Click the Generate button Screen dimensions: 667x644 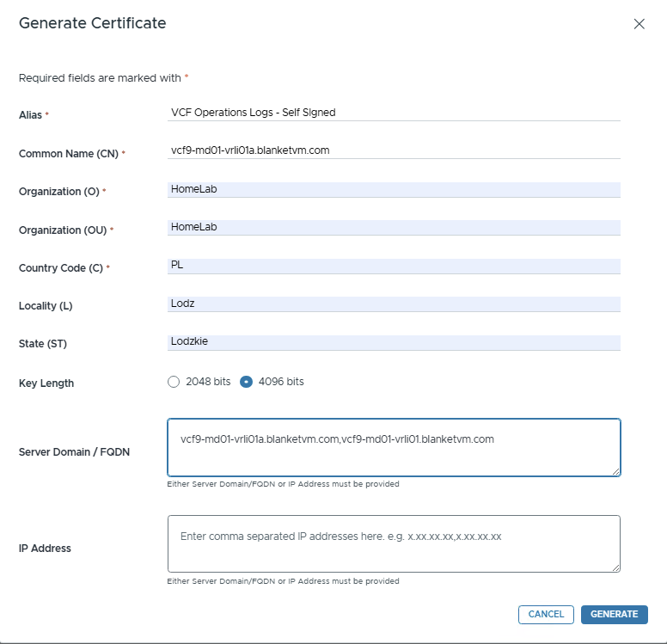pyautogui.click(x=614, y=614)
